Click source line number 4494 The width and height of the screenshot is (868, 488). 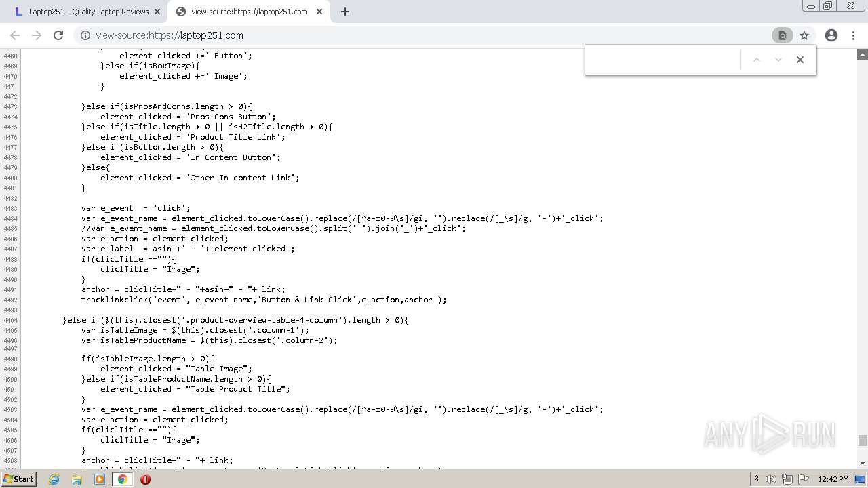(10, 320)
